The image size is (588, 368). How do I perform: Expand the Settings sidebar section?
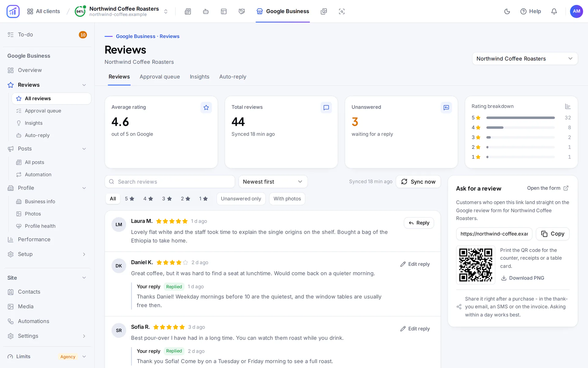(x=84, y=336)
